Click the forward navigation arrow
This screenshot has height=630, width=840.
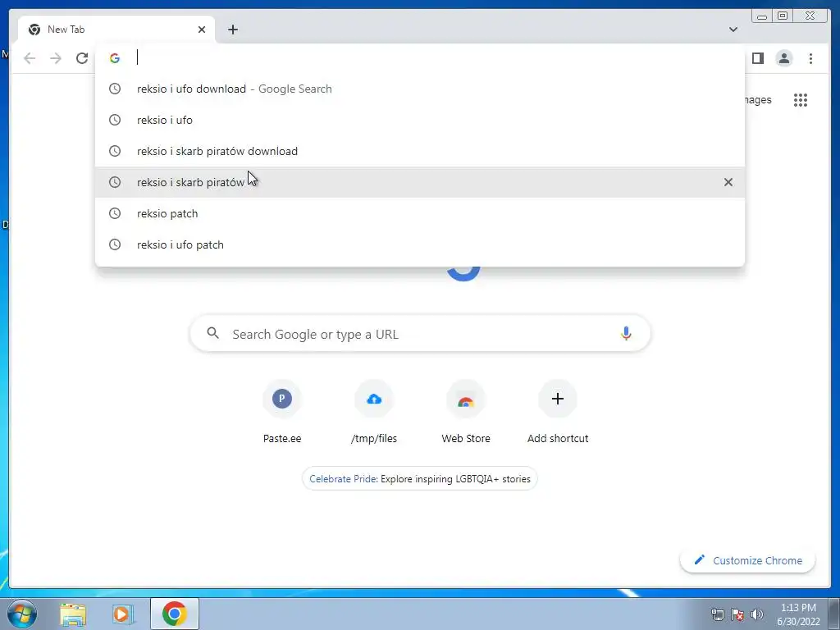coord(56,58)
